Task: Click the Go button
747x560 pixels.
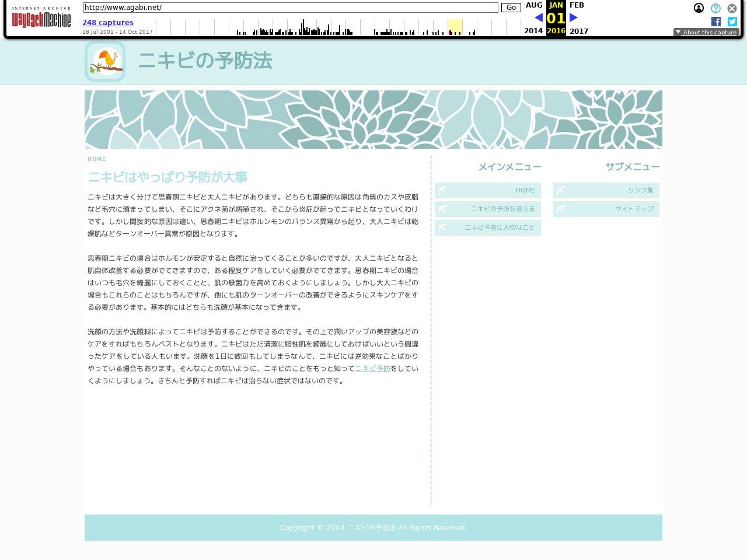Action: click(x=511, y=8)
